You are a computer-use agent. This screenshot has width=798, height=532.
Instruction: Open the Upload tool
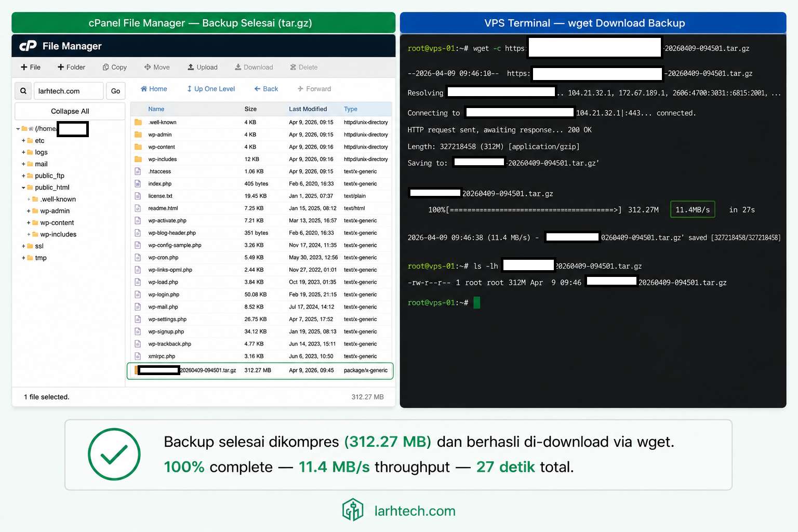203,67
